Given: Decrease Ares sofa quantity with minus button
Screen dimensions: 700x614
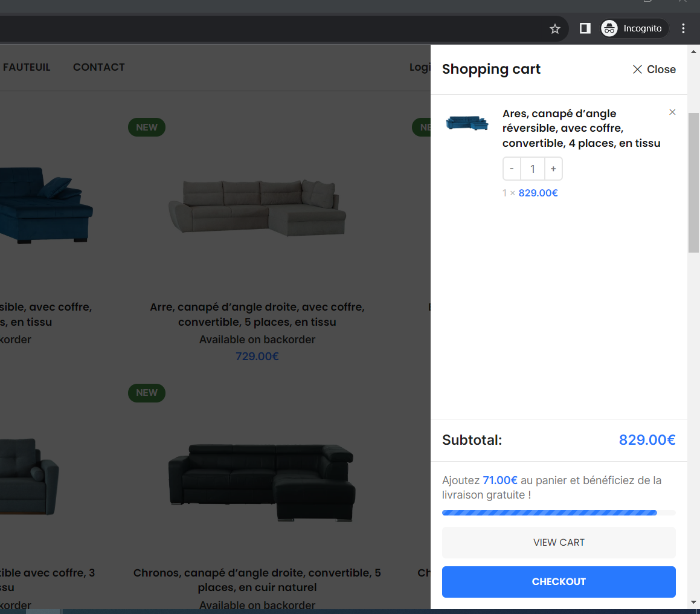Looking at the screenshot, I should click(x=512, y=169).
